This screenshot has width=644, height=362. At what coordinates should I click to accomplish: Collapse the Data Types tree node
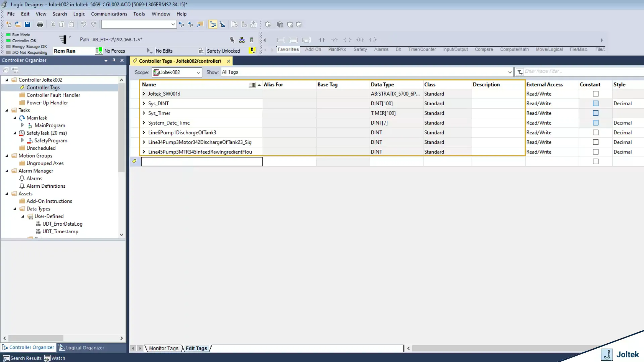tap(15, 209)
